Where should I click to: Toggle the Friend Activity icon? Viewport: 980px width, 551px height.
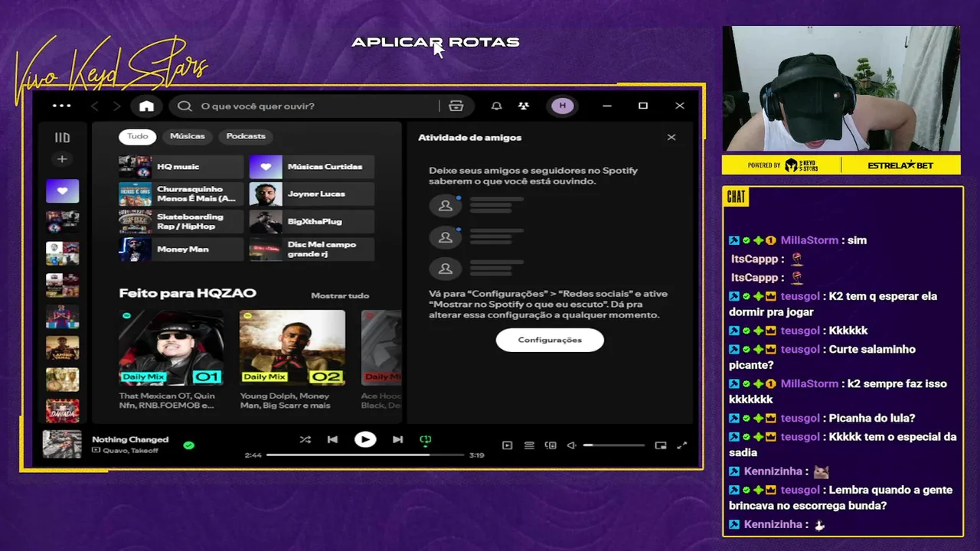pos(523,106)
